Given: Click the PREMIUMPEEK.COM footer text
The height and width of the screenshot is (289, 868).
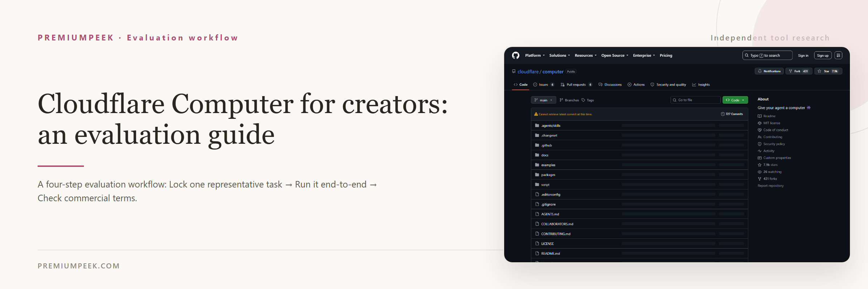Looking at the screenshot, I should [x=78, y=266].
